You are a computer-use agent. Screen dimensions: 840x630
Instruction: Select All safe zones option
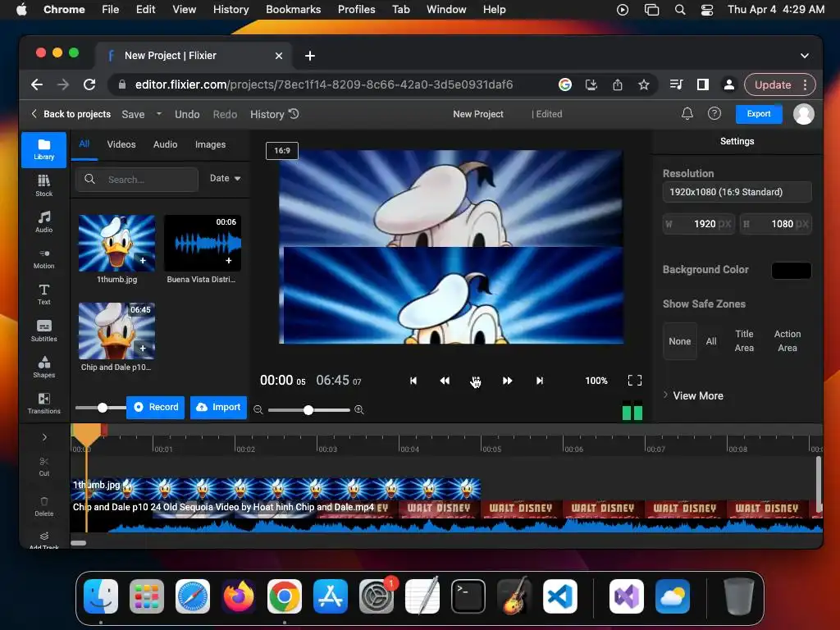[711, 341]
